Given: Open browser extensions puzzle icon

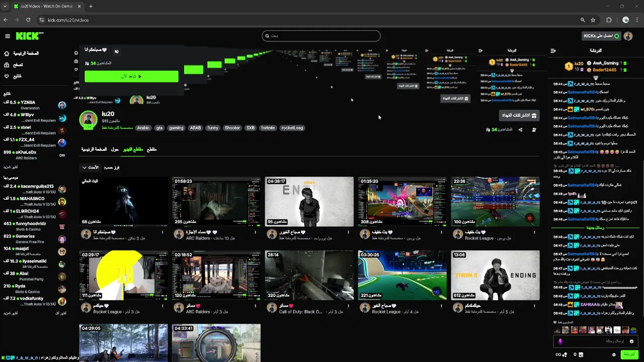Looking at the screenshot, I should [x=609, y=20].
